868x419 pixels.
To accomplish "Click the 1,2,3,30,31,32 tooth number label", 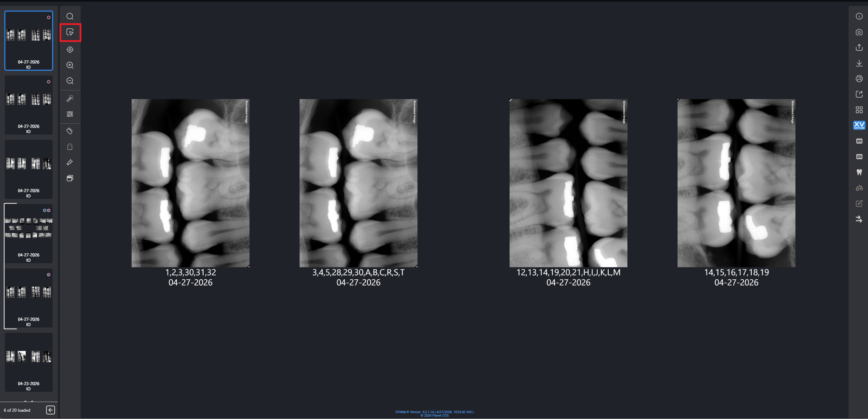I will click(x=190, y=272).
